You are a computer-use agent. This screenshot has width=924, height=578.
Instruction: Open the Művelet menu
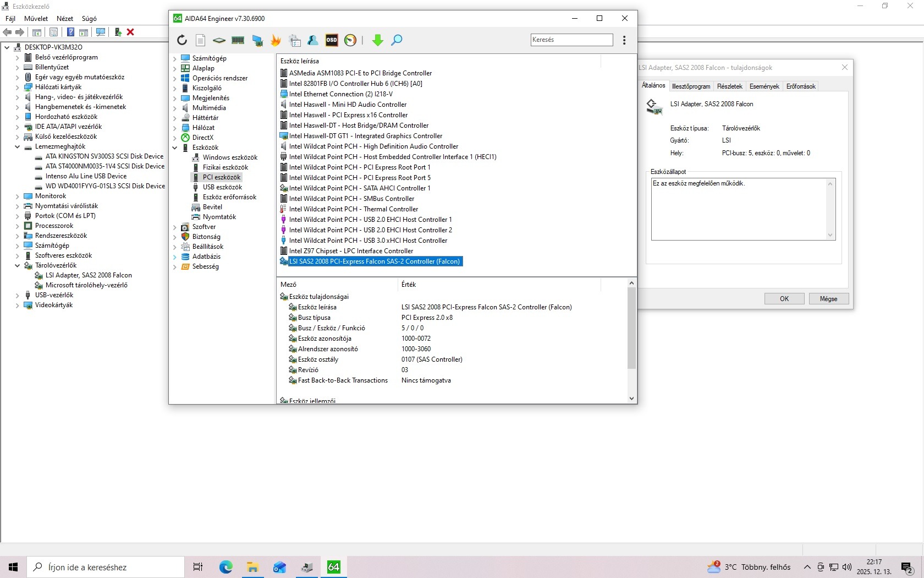(x=36, y=19)
